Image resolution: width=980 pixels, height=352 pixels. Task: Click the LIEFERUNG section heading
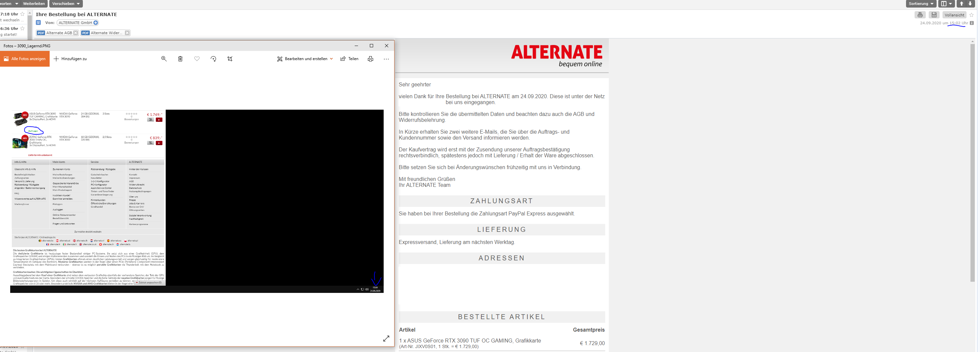coord(501,230)
